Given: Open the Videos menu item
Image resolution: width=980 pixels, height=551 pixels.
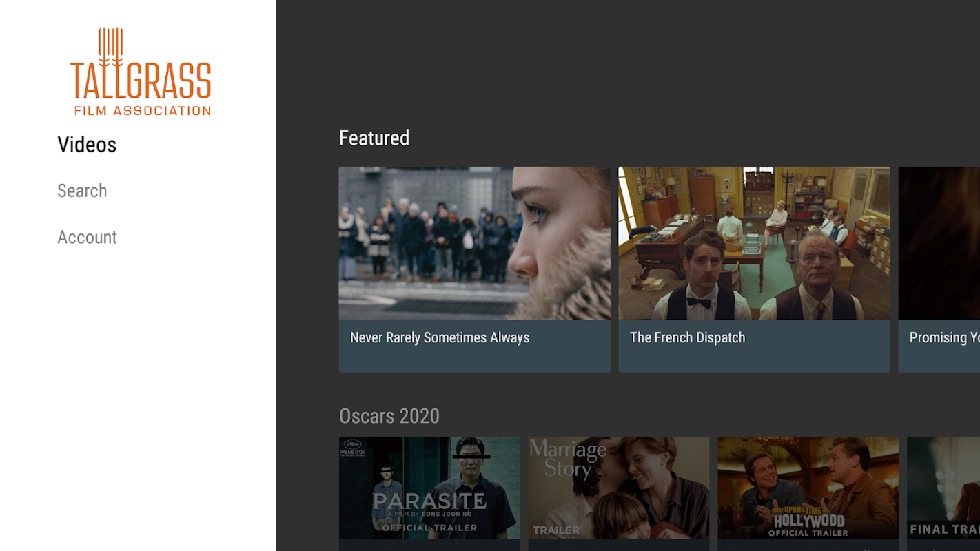Looking at the screenshot, I should 87,145.
